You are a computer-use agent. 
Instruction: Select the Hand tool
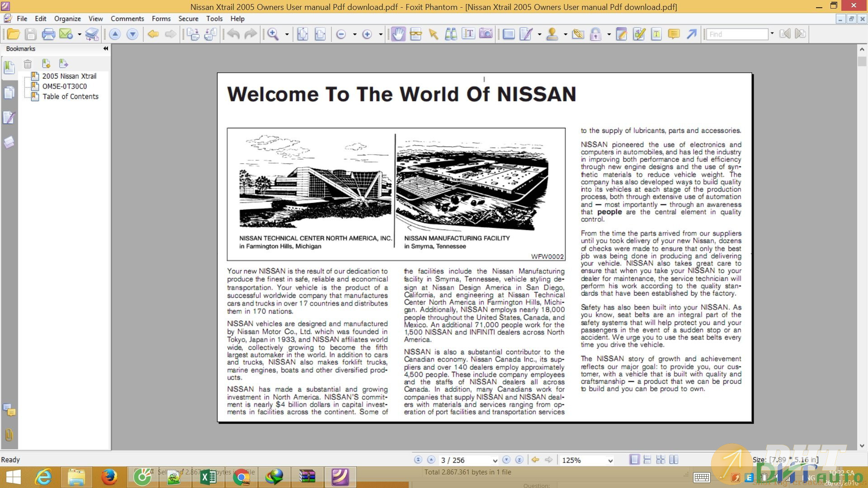[398, 34]
